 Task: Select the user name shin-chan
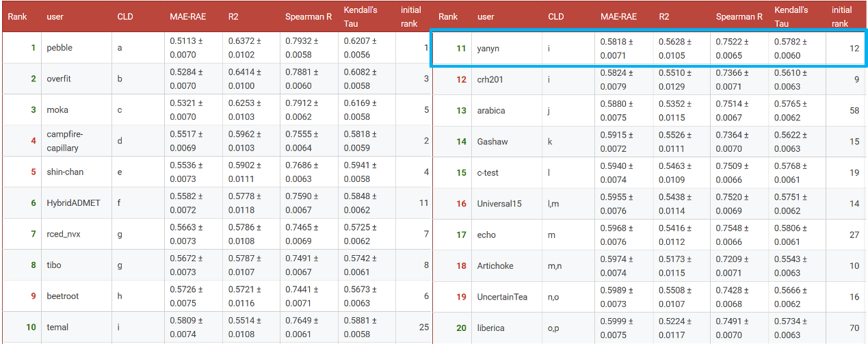click(x=65, y=172)
